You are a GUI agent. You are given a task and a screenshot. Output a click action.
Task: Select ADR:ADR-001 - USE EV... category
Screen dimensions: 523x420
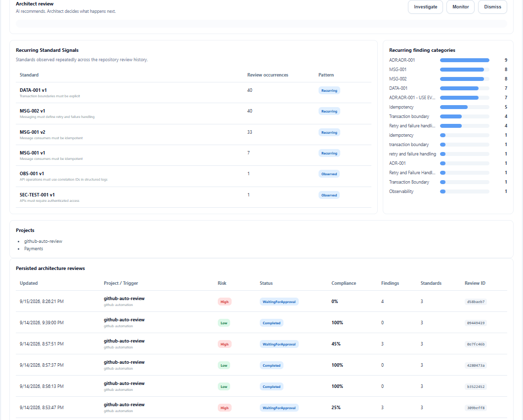412,98
